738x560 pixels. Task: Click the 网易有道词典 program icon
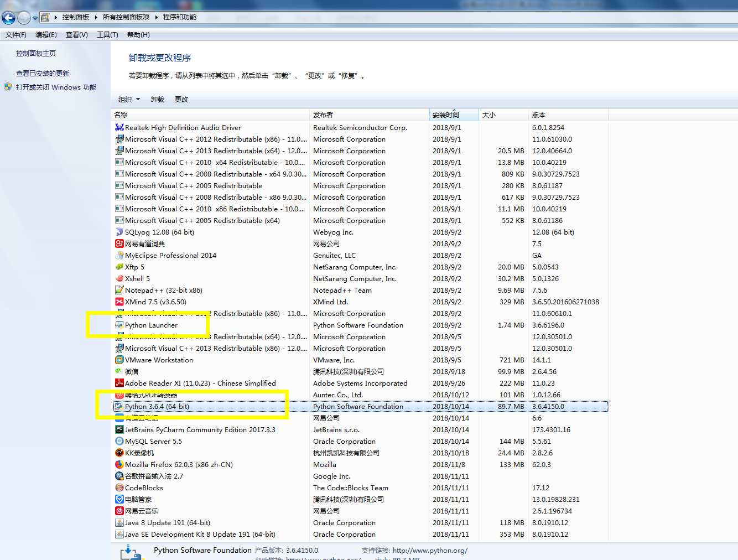click(119, 243)
